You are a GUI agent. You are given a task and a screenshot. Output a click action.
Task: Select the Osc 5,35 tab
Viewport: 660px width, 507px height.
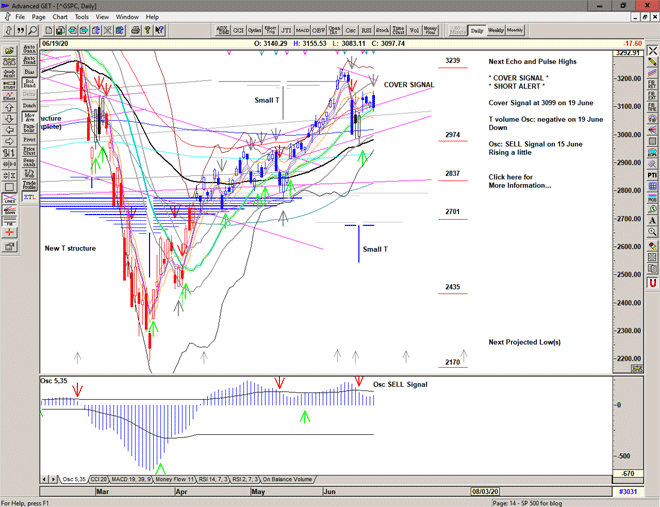click(74, 479)
